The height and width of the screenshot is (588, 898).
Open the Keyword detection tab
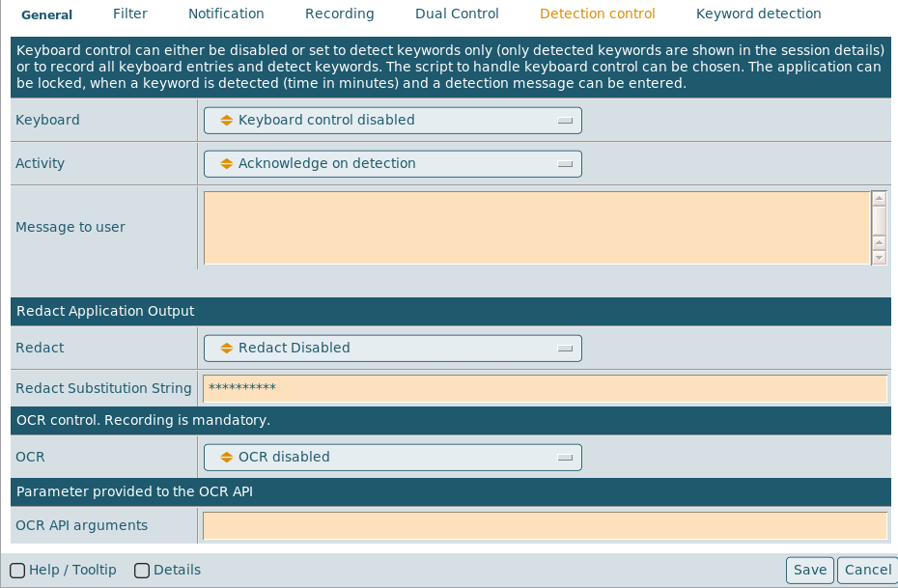tap(758, 14)
